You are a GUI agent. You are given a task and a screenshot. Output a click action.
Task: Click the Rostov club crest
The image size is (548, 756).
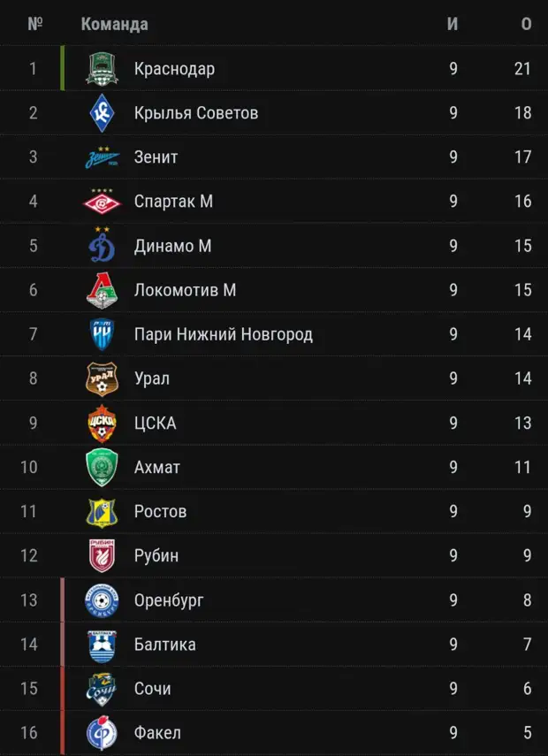pyautogui.click(x=102, y=511)
